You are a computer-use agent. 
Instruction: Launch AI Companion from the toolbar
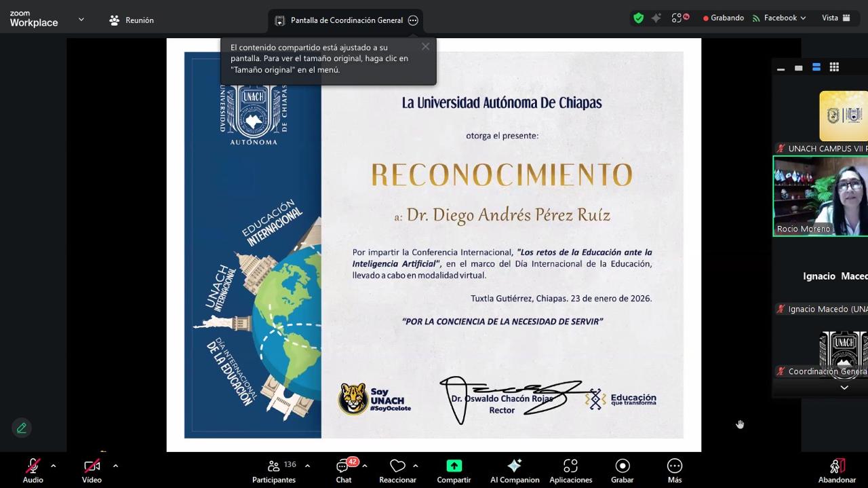(x=515, y=467)
